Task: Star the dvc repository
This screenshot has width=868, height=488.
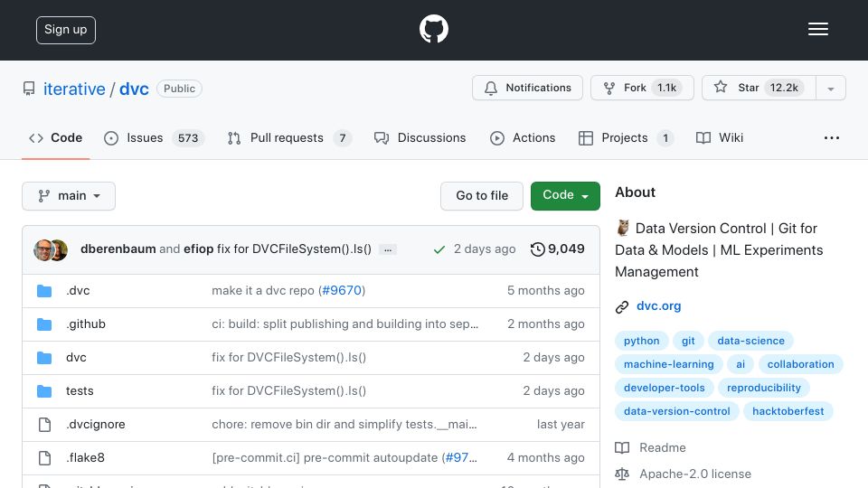Action: click(759, 88)
